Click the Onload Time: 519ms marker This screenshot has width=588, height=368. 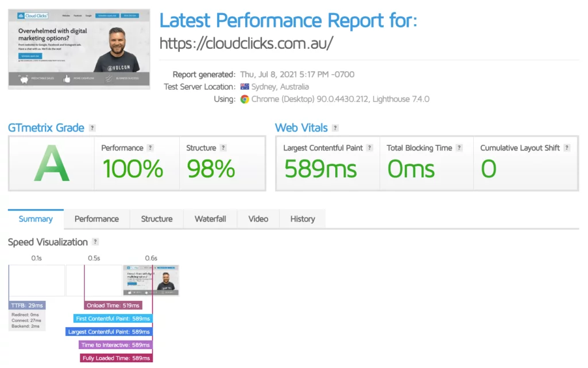[113, 305]
